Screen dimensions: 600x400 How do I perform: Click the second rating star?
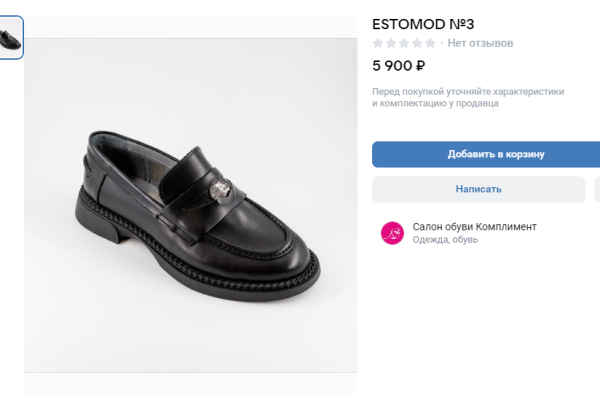(391, 43)
